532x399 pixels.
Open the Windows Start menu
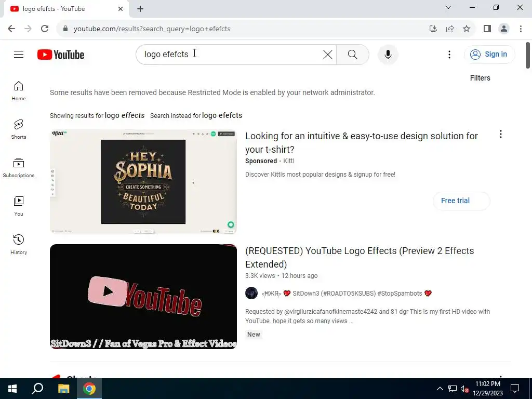(x=12, y=389)
